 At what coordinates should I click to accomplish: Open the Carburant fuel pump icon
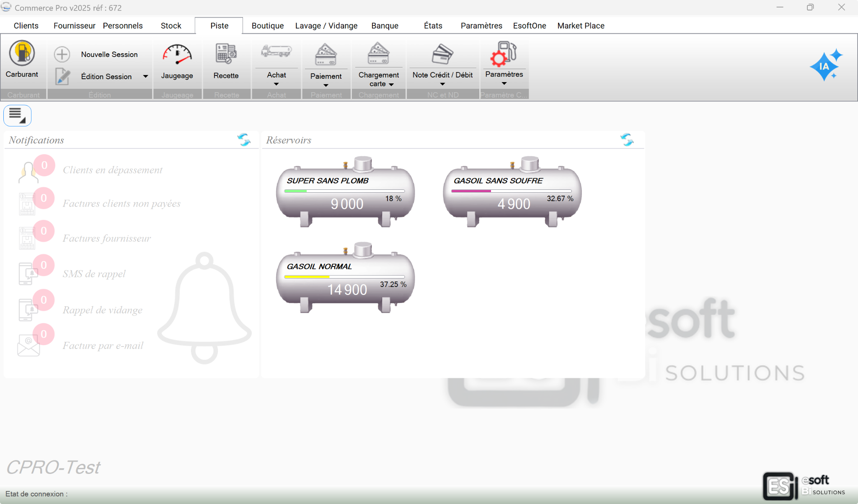pyautogui.click(x=22, y=53)
